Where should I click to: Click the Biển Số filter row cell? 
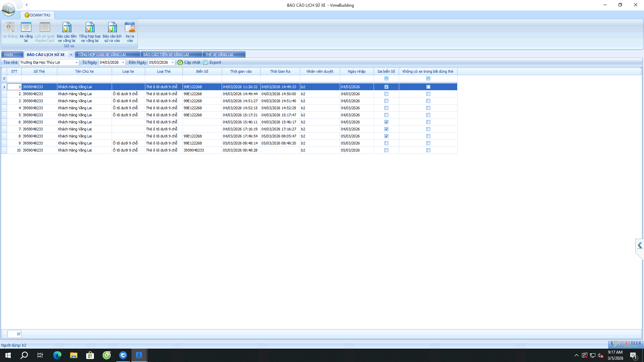point(202,79)
